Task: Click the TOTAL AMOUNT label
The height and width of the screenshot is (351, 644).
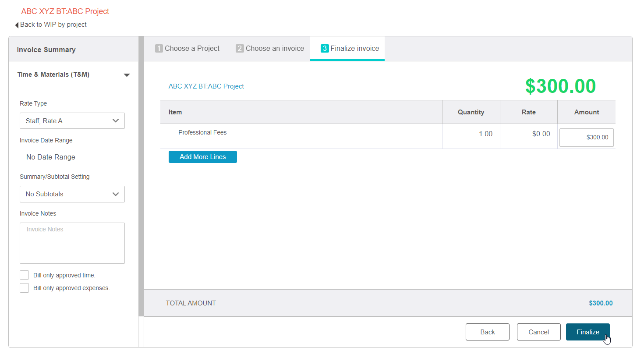Action: click(191, 303)
